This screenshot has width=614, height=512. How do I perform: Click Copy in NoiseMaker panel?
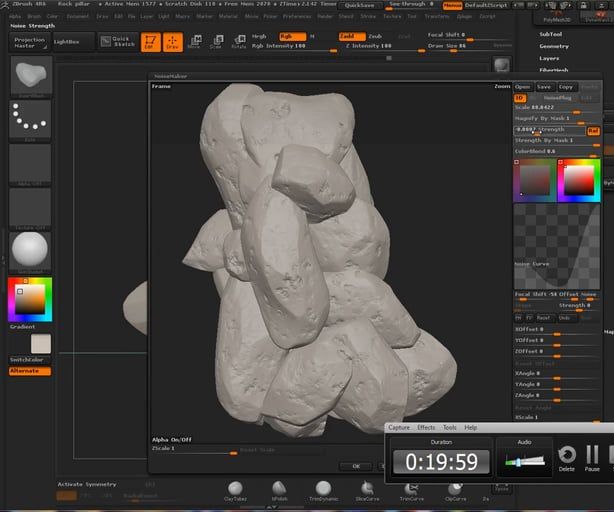pos(565,87)
